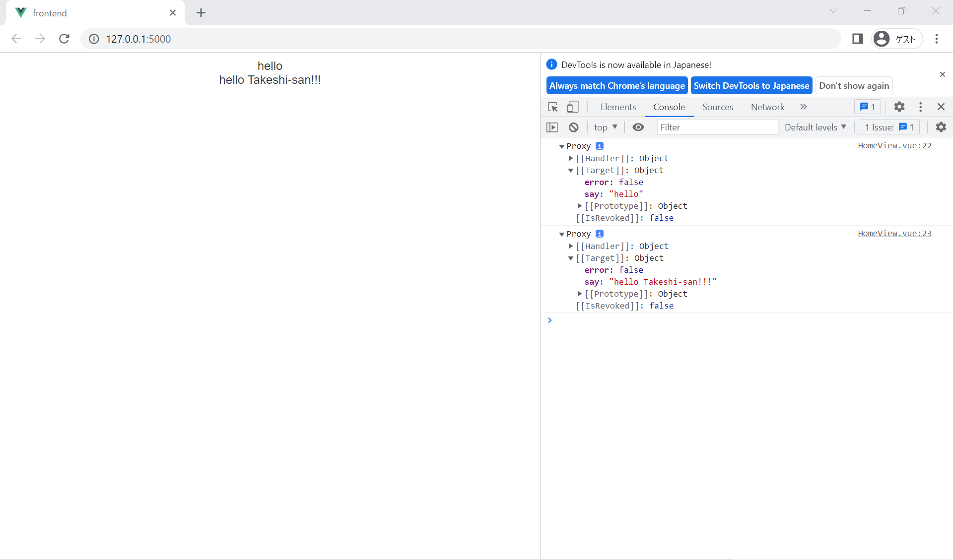Toggle the live expression eye icon
Viewport: 953px width, 560px height.
click(x=638, y=127)
